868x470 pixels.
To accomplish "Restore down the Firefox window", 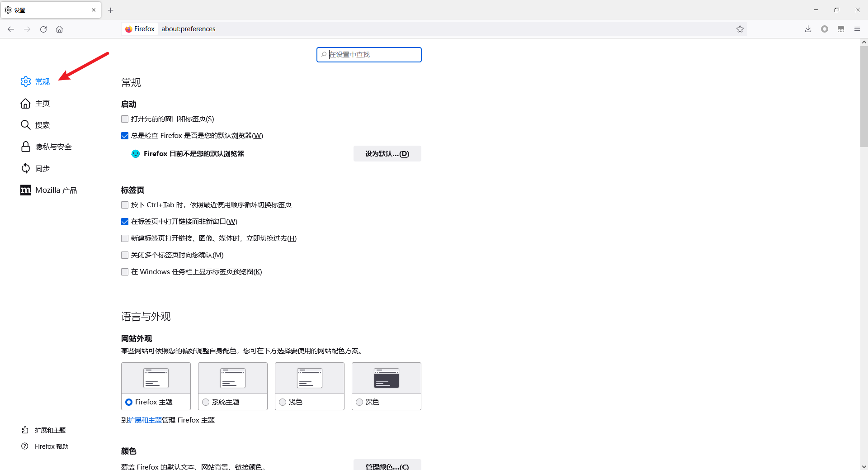I will pos(837,10).
